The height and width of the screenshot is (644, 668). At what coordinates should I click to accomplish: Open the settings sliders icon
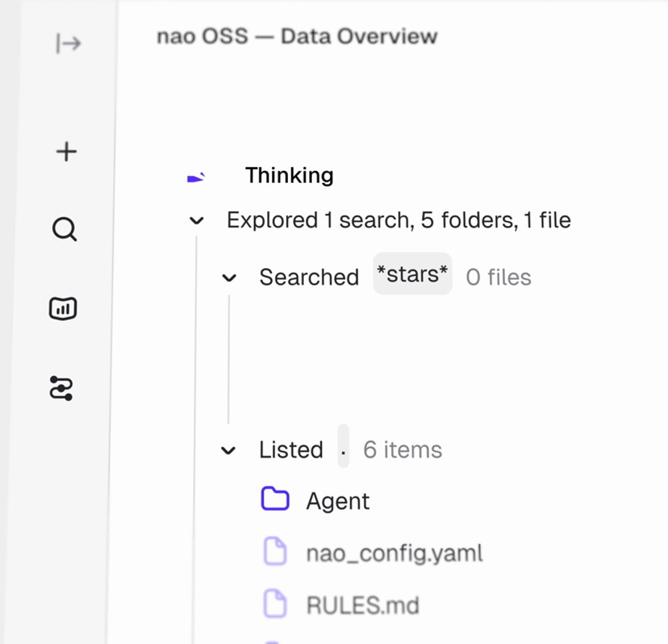tap(61, 388)
